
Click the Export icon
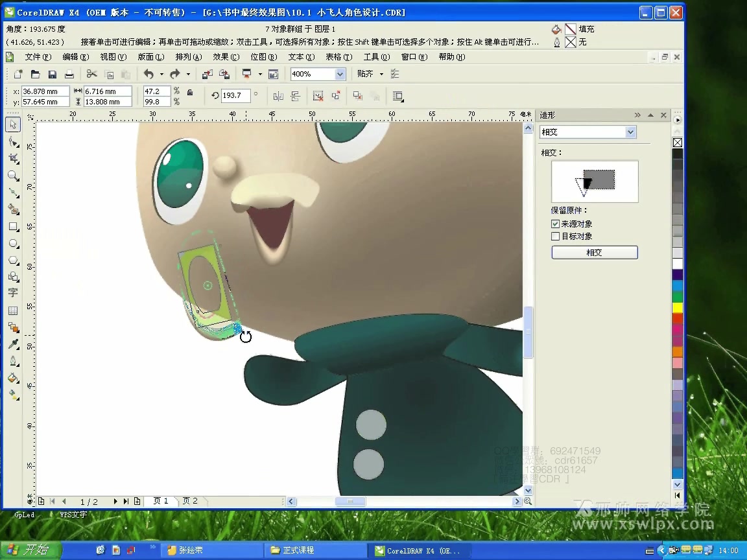pos(224,74)
